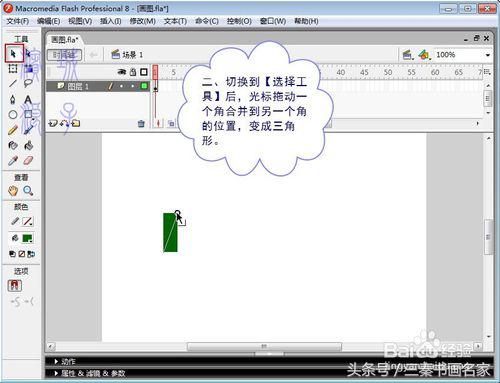Screen dimensions: 500x383
Task: Open the 命令(C) menu
Action: click(207, 21)
